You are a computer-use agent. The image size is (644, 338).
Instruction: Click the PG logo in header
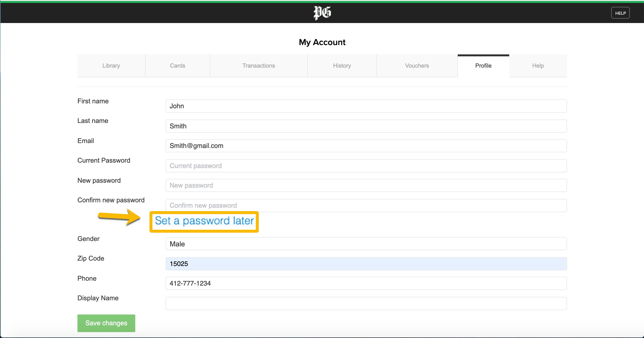[322, 13]
